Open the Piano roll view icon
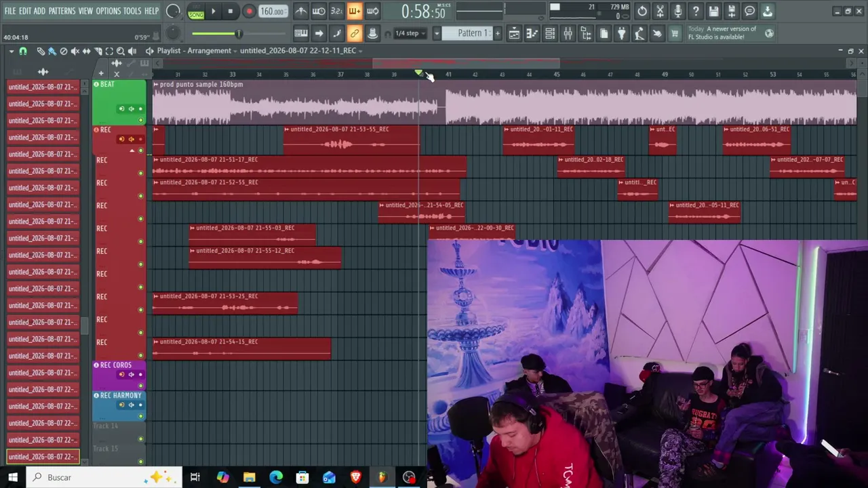The width and height of the screenshot is (868, 488). tap(532, 33)
